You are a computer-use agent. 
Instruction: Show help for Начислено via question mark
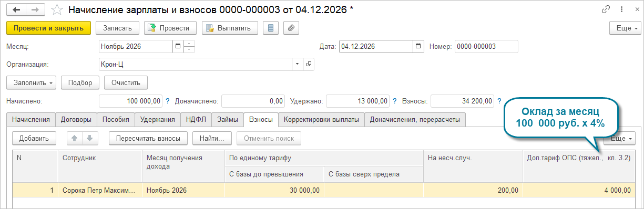click(x=168, y=101)
